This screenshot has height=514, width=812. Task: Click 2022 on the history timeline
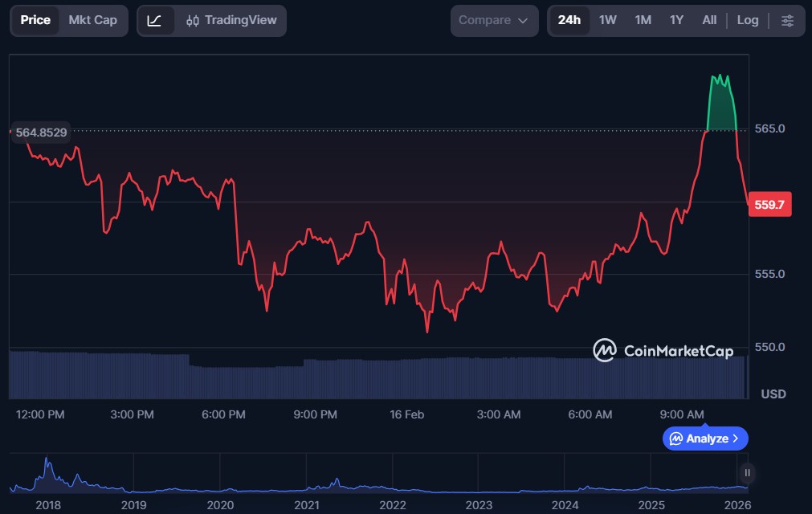(x=393, y=504)
